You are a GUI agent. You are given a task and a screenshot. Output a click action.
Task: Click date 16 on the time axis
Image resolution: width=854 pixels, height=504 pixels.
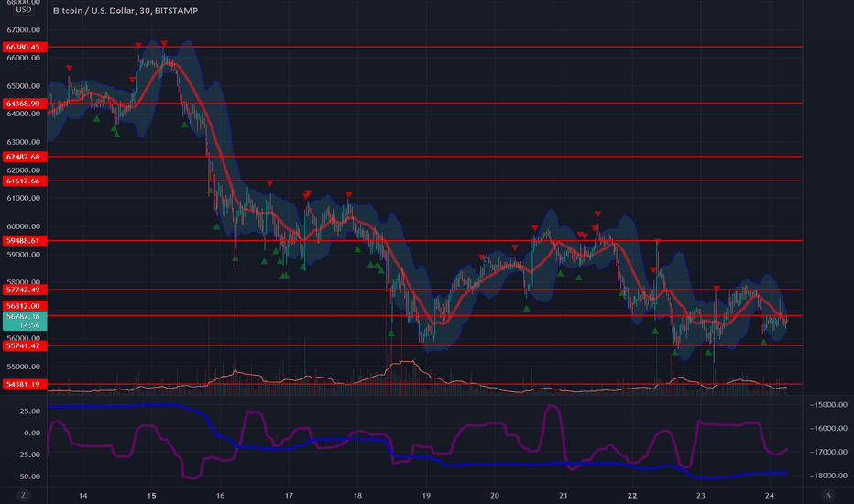coord(220,496)
